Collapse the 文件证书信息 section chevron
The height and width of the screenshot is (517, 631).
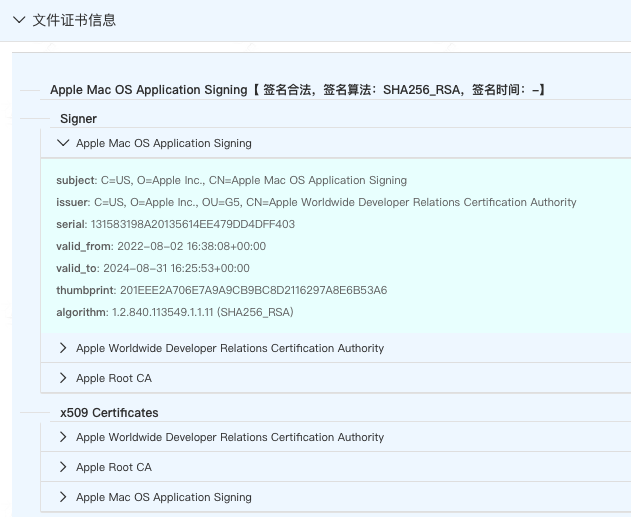click(19, 20)
